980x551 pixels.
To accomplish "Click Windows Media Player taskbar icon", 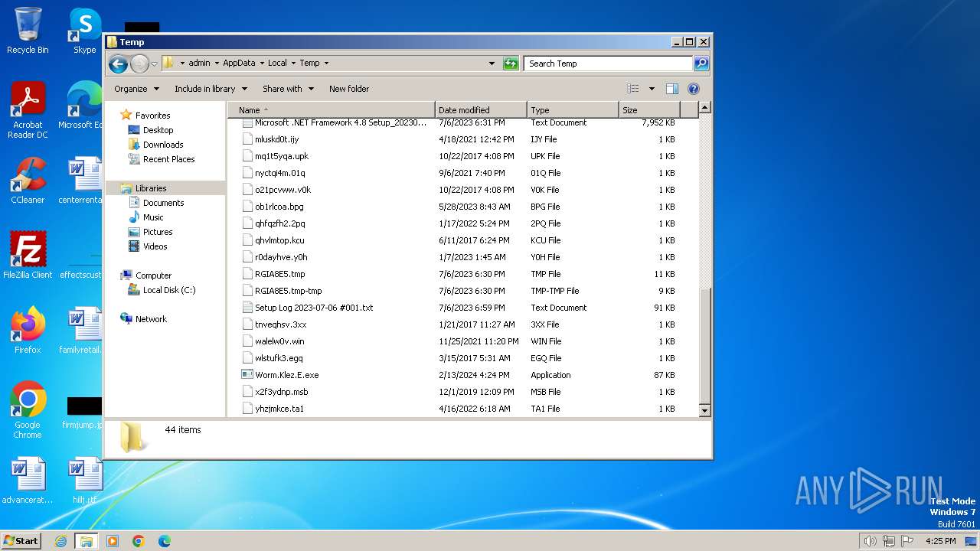I will [113, 541].
